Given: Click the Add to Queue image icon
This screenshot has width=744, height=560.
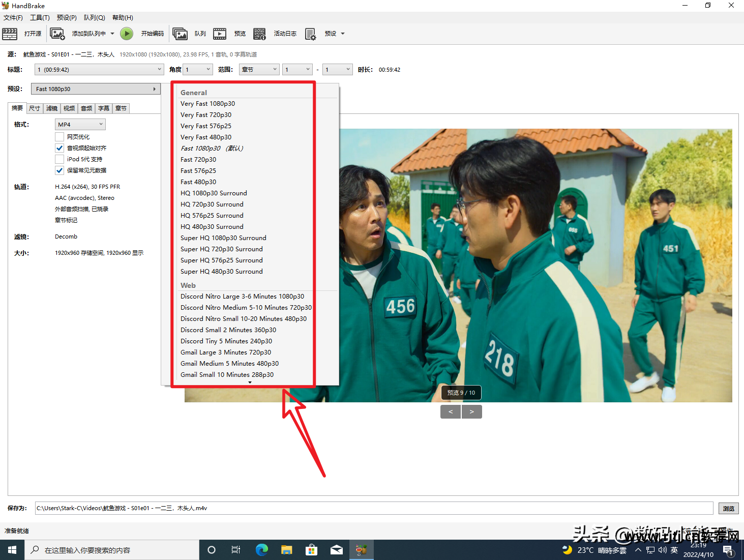Looking at the screenshot, I should click(x=57, y=34).
